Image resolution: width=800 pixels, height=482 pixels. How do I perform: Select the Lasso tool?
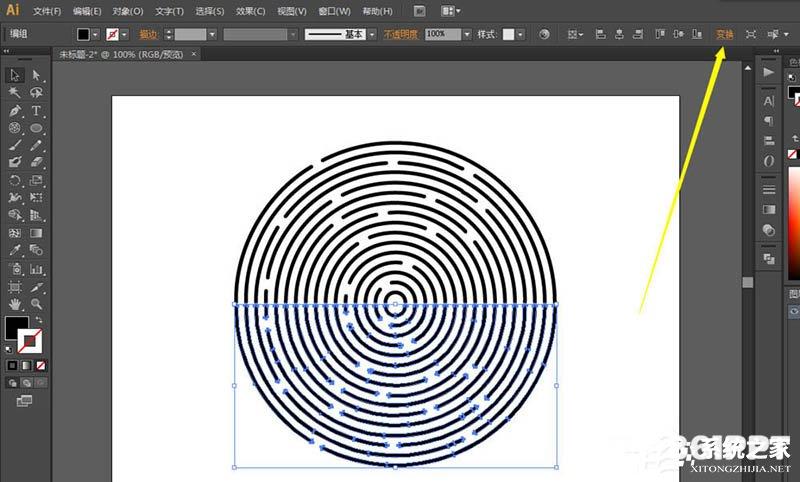36,92
